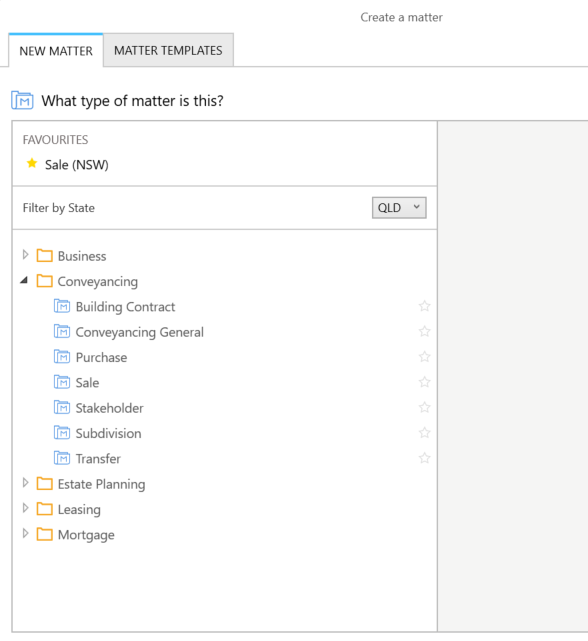Toggle favourite star for Transfer
The image size is (588, 641).
424,458
